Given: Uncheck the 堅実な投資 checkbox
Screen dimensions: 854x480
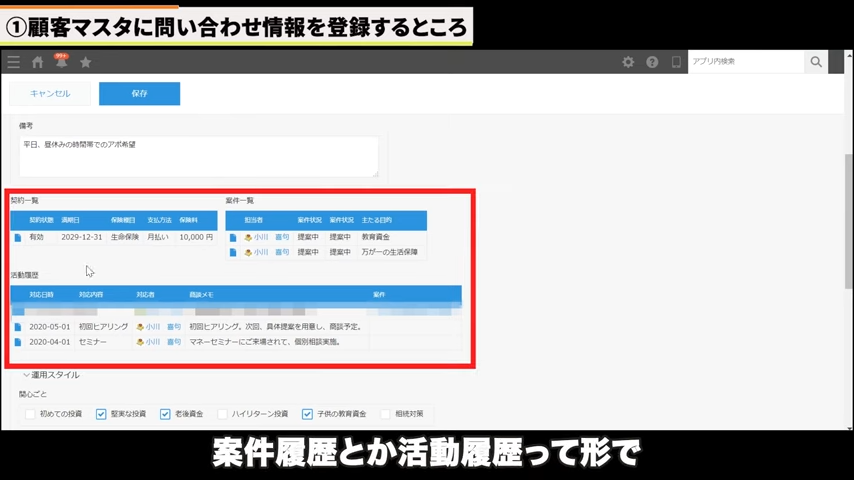Looking at the screenshot, I should (x=101, y=414).
